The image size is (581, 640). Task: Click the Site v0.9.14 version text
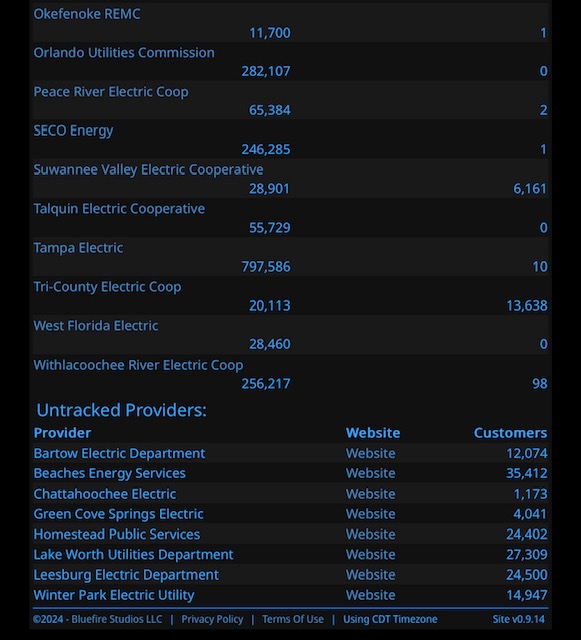[519, 620]
